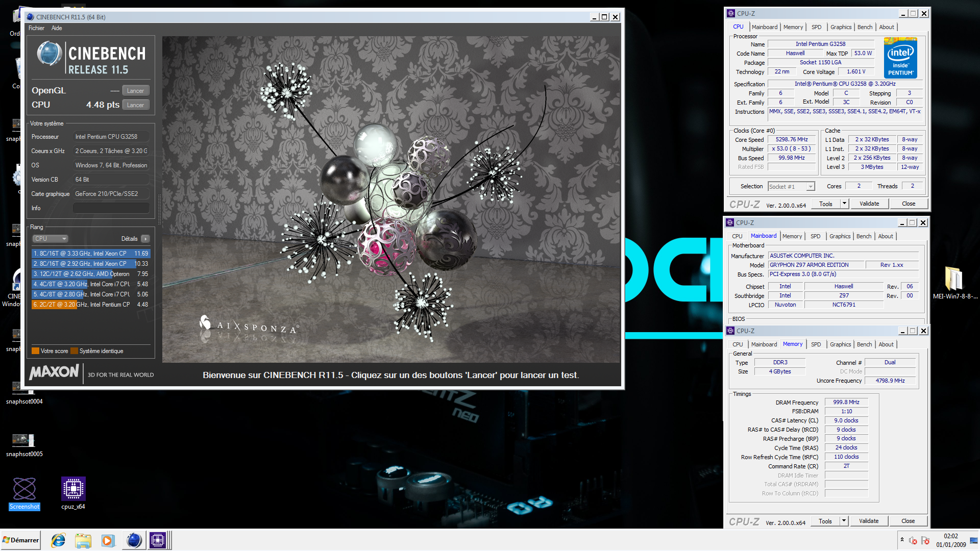Image resolution: width=980 pixels, height=551 pixels.
Task: Click Validate in the Memory tab CPU-Z window
Action: pos(869,521)
